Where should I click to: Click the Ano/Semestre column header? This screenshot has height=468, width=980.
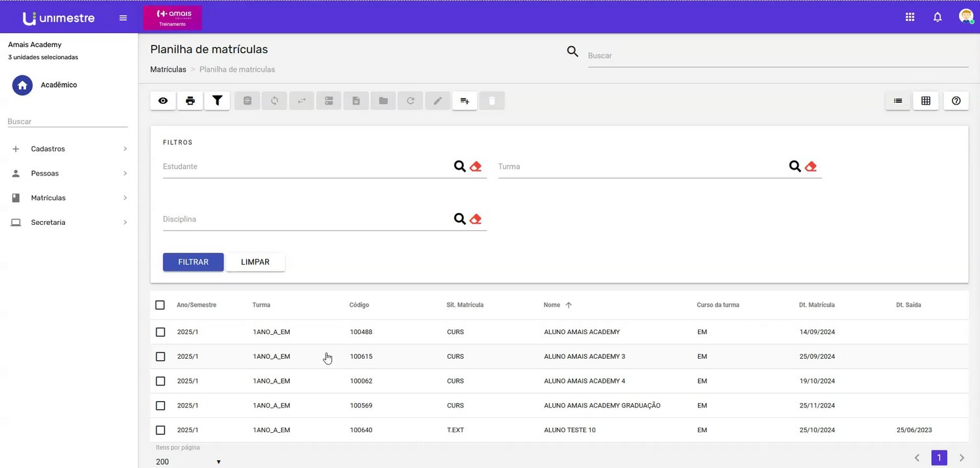[196, 305]
